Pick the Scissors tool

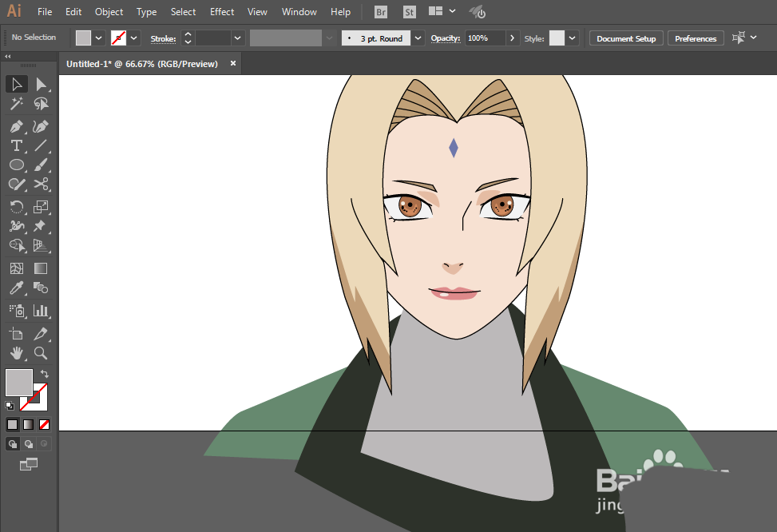(x=41, y=185)
